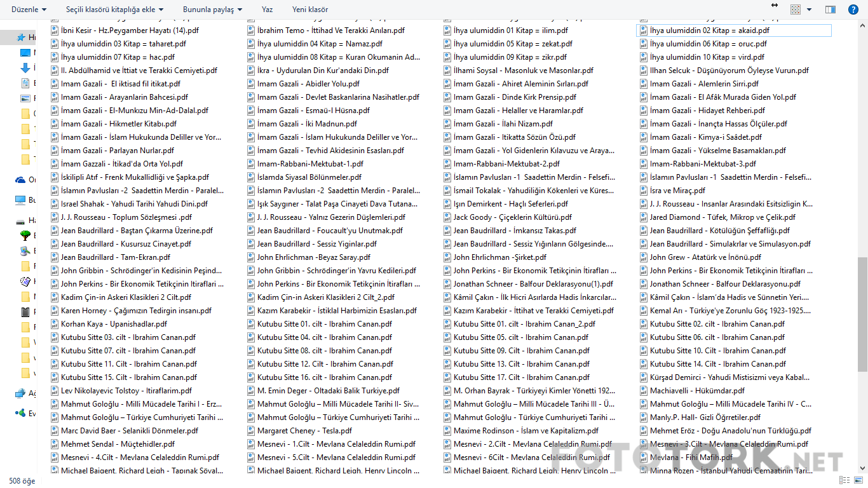Select Jared Diamond - Tüfek, Mikrop ve Çelik.pdf
This screenshot has height=488, width=868.
click(717, 217)
